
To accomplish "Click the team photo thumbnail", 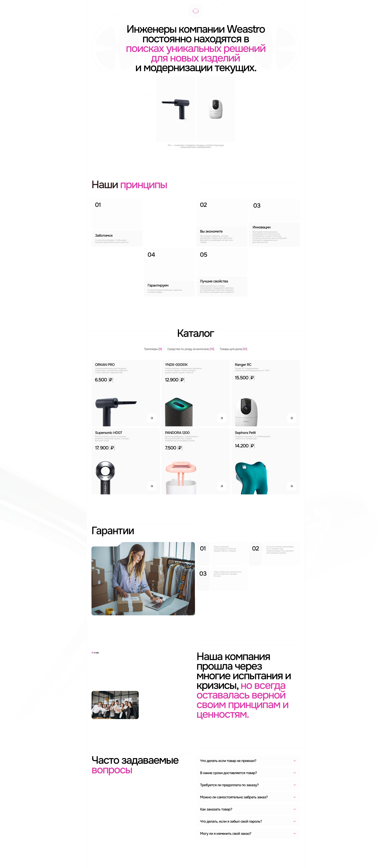I will click(115, 705).
